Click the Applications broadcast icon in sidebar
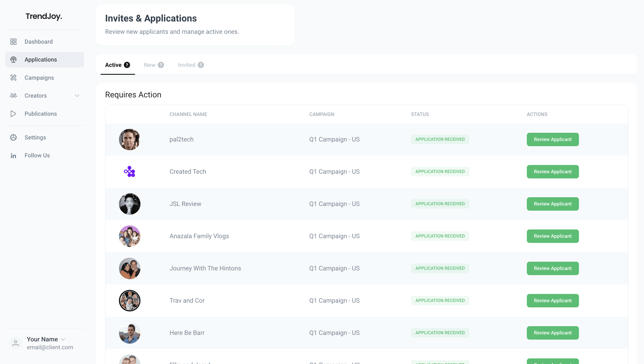Viewport: 644px width, 364px height. point(13,60)
